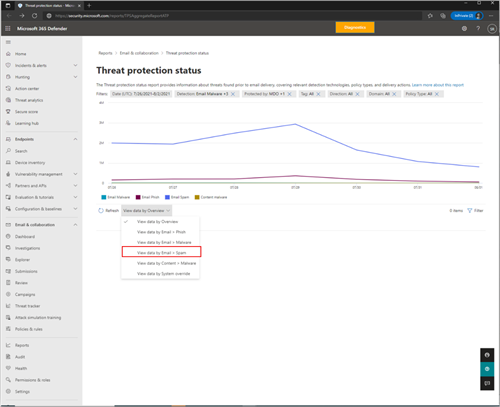Clear the Direction All filter chip
The height and width of the screenshot is (407, 500).
click(x=357, y=94)
